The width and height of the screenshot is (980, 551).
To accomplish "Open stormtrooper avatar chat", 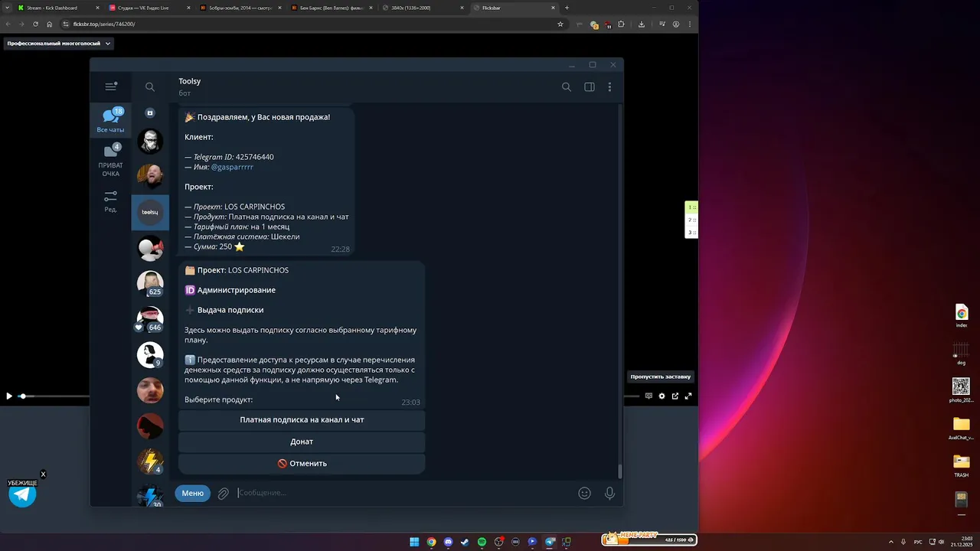I will tap(150, 141).
